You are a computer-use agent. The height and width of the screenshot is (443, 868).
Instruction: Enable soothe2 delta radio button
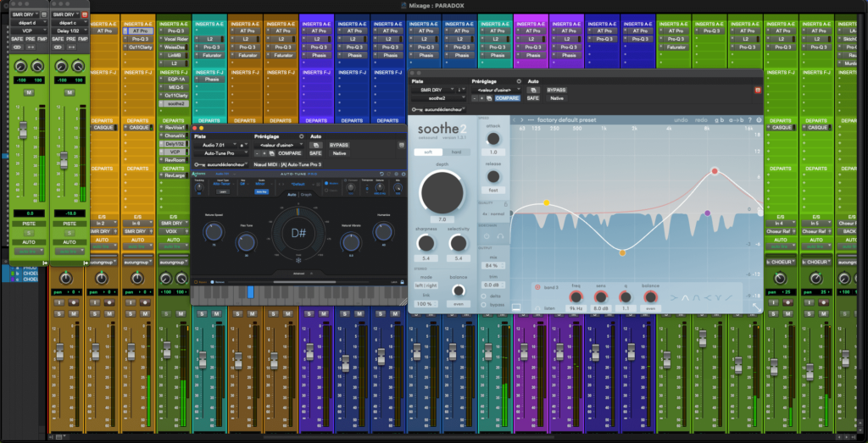click(x=483, y=296)
